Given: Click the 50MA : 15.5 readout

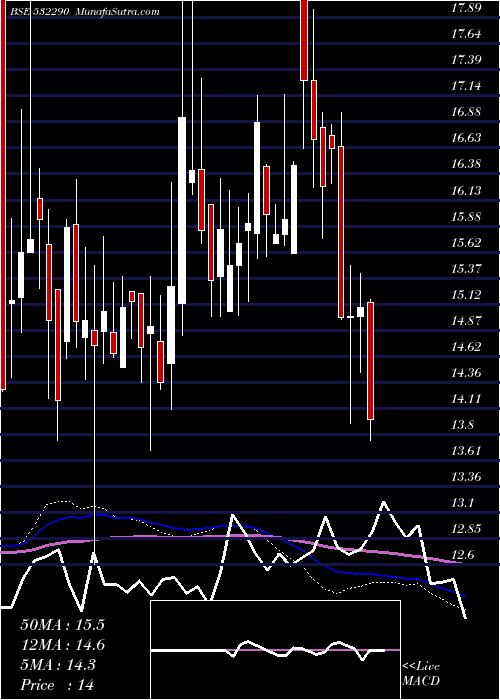Looking at the screenshot, I should point(62,625).
